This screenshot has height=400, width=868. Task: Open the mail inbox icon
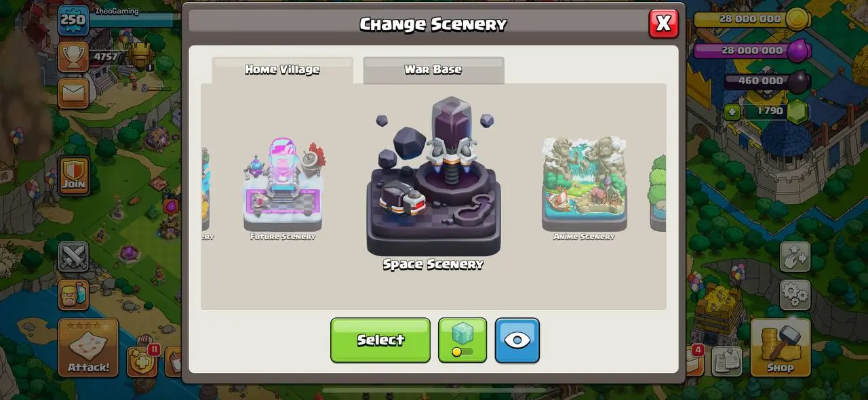point(73,93)
